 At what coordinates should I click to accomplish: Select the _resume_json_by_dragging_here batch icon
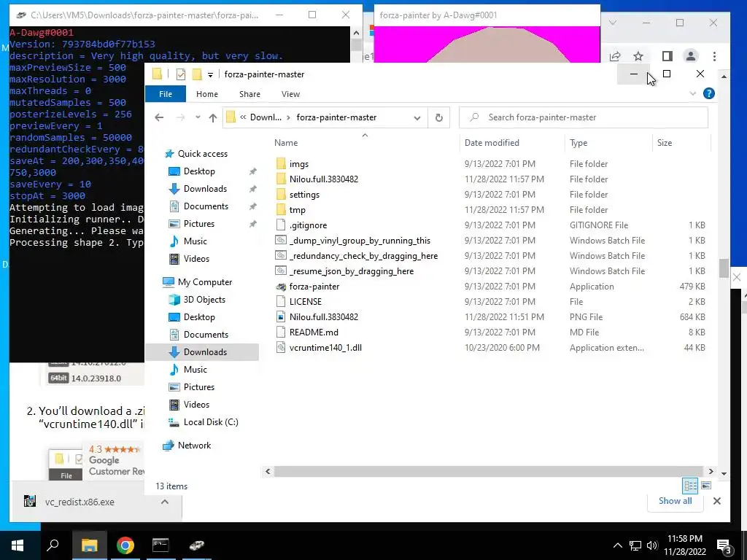tap(281, 271)
